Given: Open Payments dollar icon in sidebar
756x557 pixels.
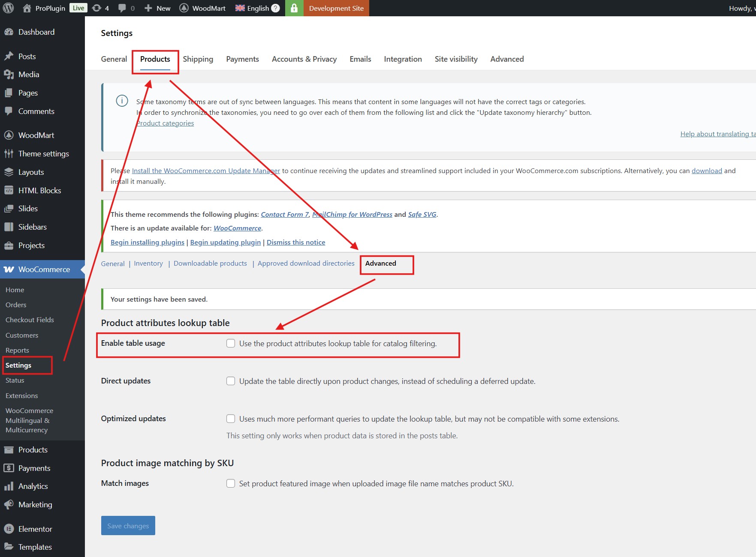Looking at the screenshot, I should click(x=9, y=468).
